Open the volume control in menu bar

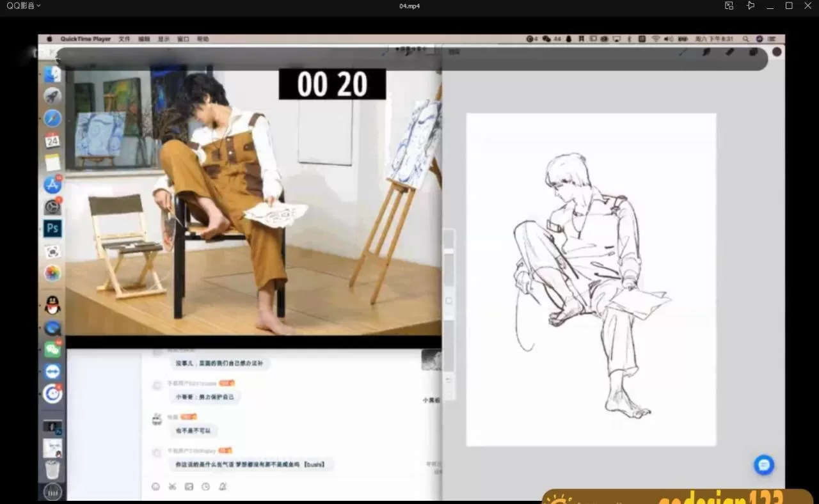[x=669, y=39]
